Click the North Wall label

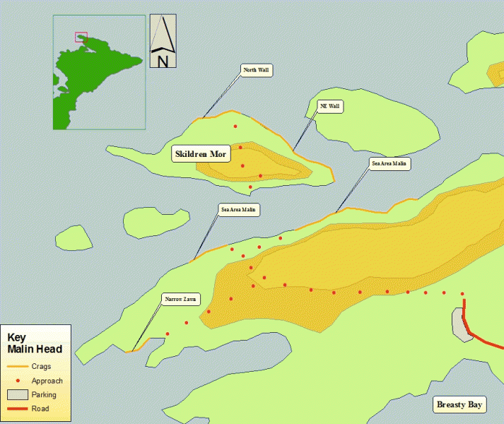256,70
